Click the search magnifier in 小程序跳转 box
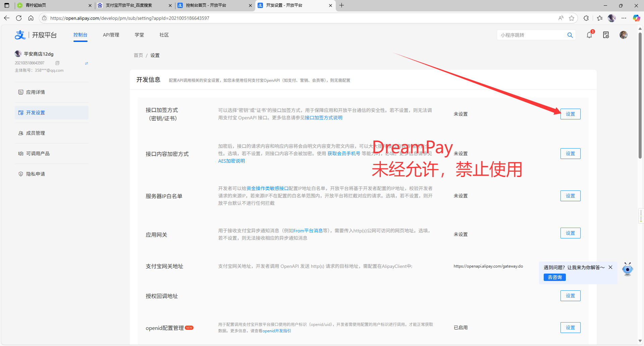 pos(570,35)
